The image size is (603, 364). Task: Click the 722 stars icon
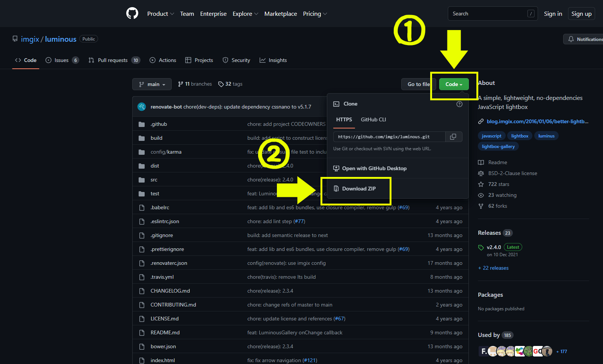pyautogui.click(x=481, y=184)
